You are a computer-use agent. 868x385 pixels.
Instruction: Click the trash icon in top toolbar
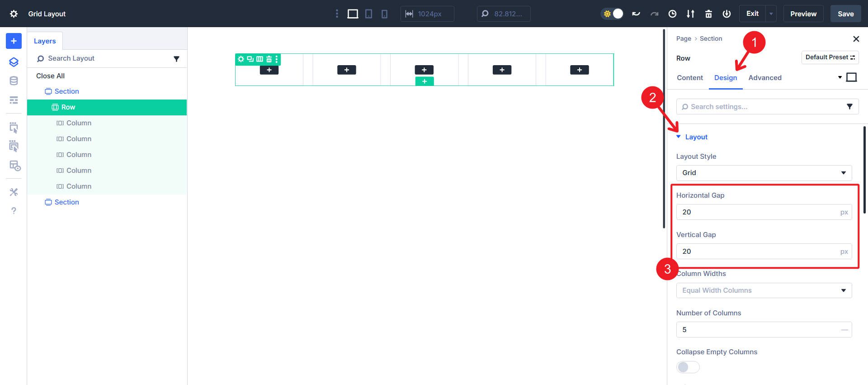tap(708, 14)
